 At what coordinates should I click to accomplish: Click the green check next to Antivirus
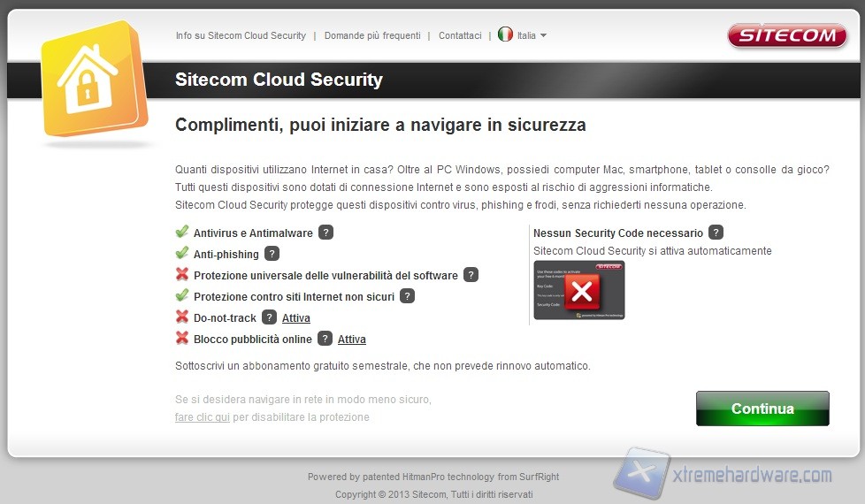click(182, 232)
